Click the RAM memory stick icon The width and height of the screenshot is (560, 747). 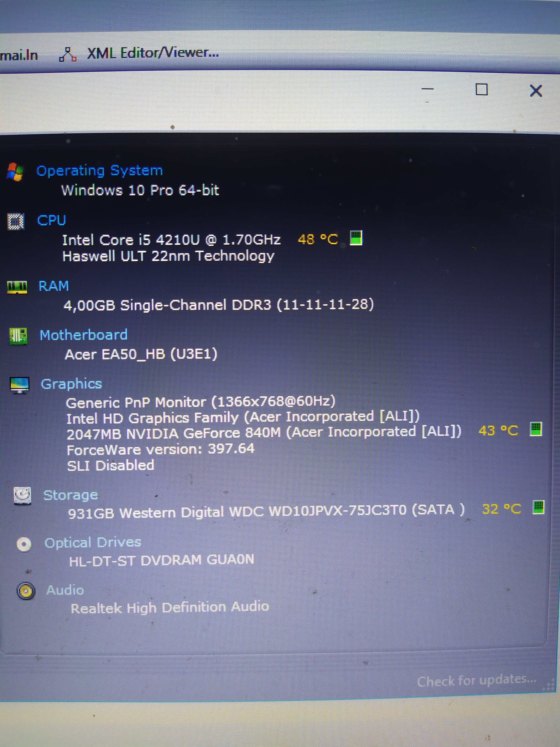tap(17, 287)
